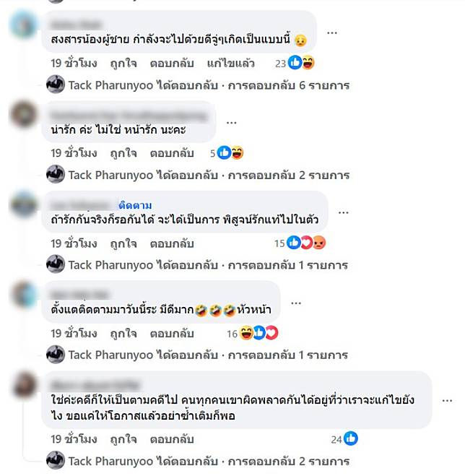Open แก้ไขแล้ว edit history on first comment

[x=230, y=64]
